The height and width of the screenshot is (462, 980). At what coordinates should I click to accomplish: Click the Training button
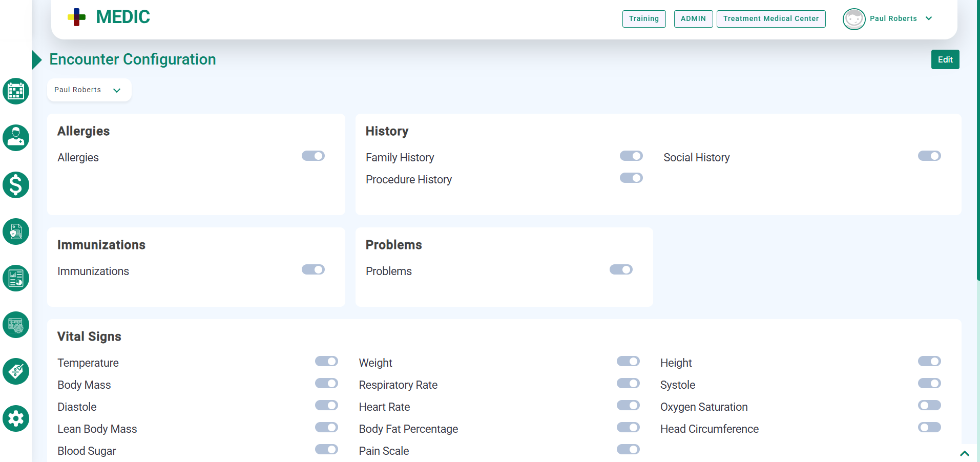(644, 19)
